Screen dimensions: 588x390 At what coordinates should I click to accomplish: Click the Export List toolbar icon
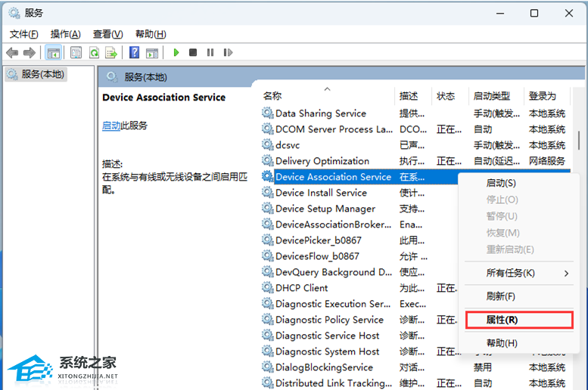(x=111, y=52)
